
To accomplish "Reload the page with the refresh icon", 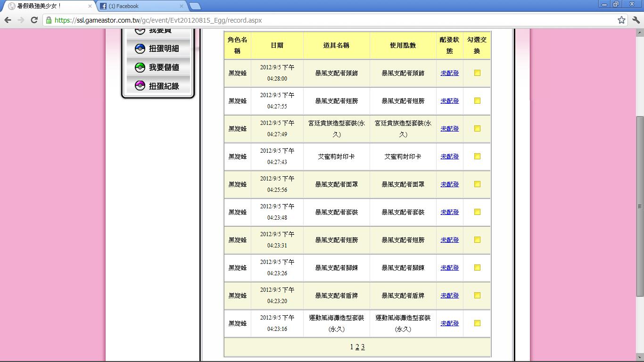I will click(34, 20).
